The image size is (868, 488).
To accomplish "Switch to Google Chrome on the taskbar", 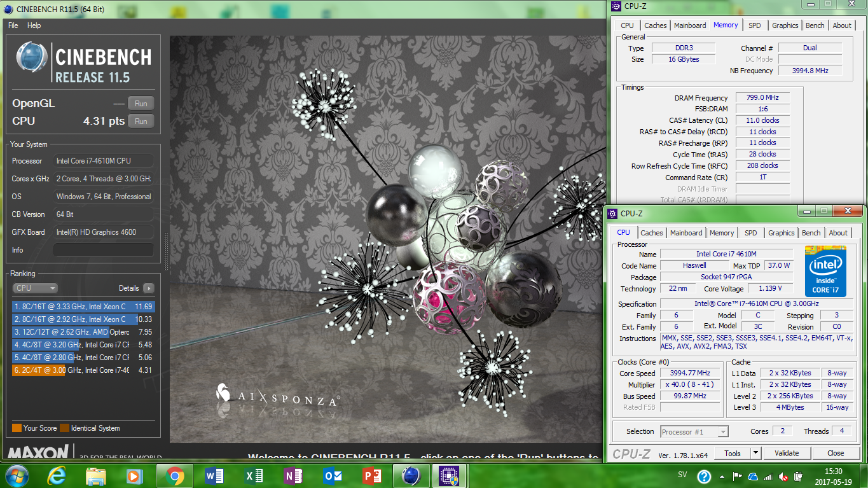I will click(175, 475).
